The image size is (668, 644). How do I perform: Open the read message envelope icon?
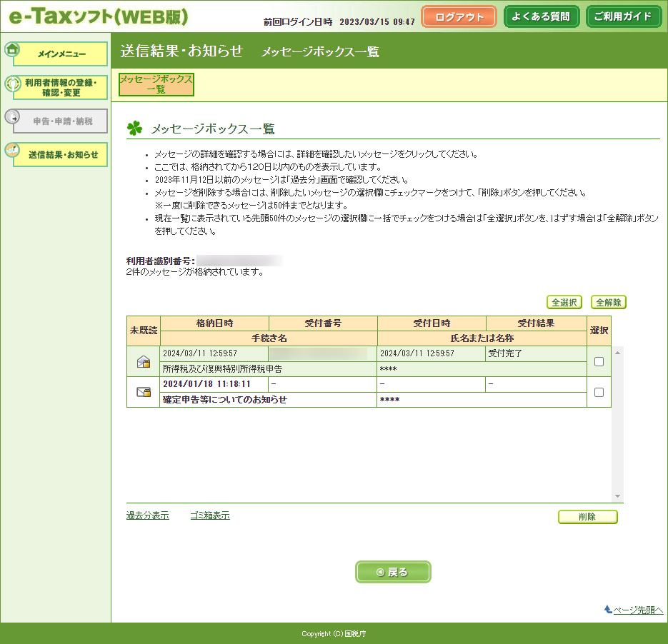(144, 362)
